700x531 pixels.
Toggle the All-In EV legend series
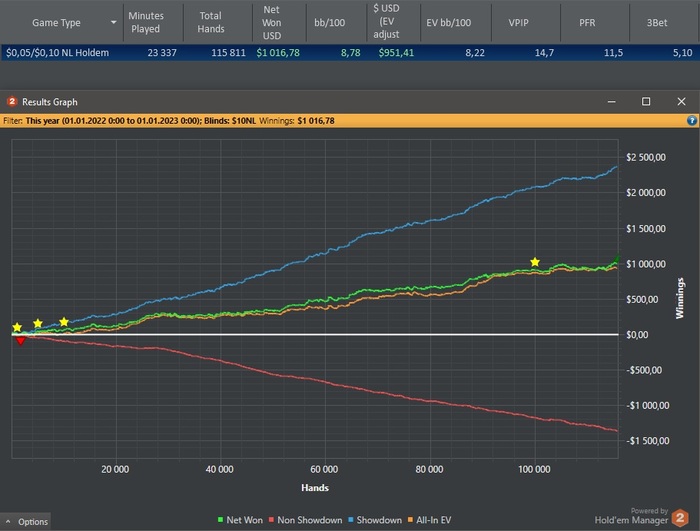click(x=429, y=520)
